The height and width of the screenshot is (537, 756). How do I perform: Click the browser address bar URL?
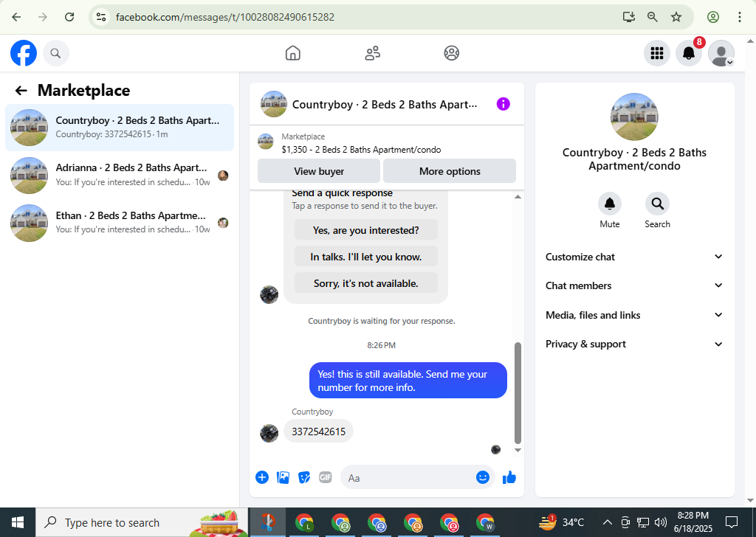(x=225, y=18)
